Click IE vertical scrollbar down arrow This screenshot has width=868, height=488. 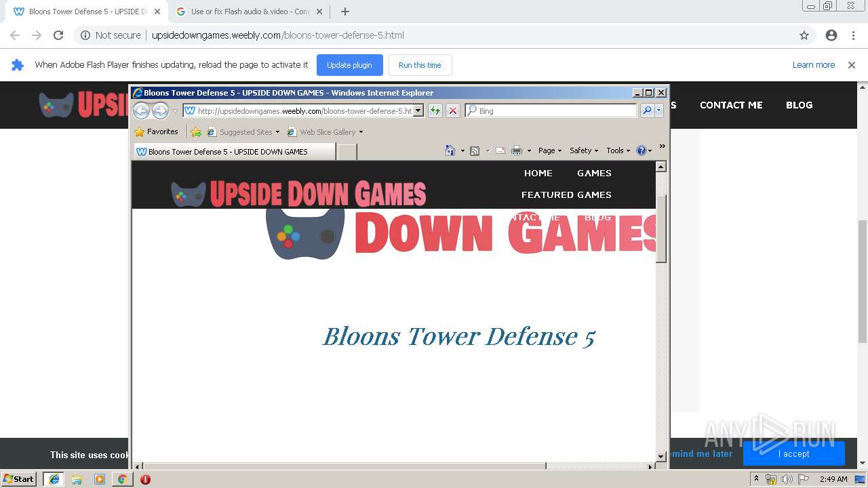point(661,457)
